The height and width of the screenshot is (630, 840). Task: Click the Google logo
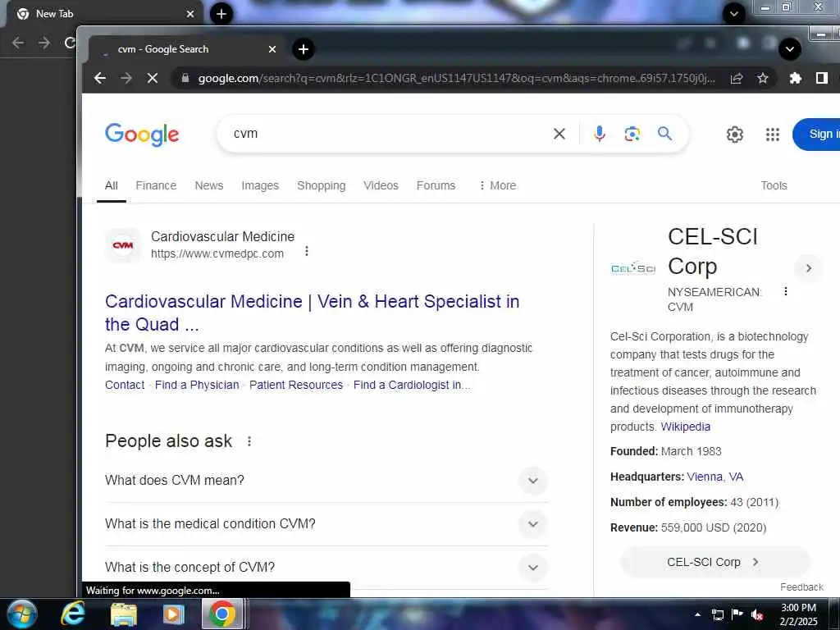pyautogui.click(x=142, y=135)
